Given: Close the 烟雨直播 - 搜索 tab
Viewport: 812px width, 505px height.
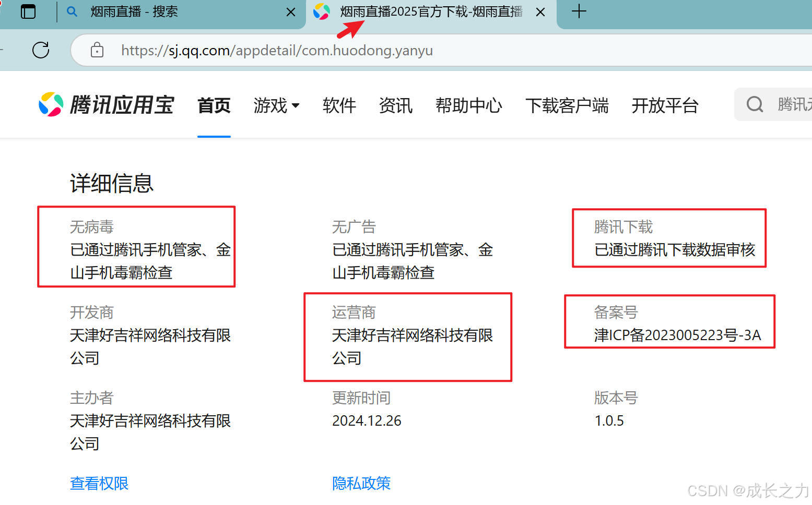Looking at the screenshot, I should (x=291, y=11).
